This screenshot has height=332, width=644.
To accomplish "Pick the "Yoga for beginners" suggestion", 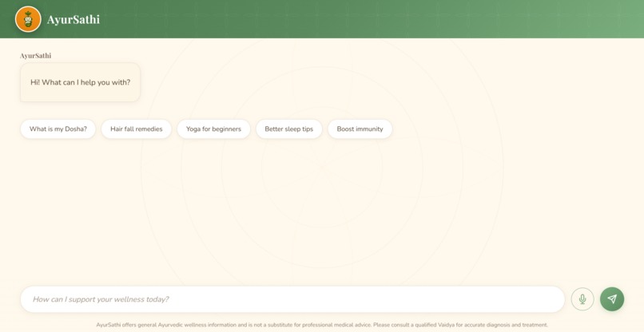I will click(213, 128).
